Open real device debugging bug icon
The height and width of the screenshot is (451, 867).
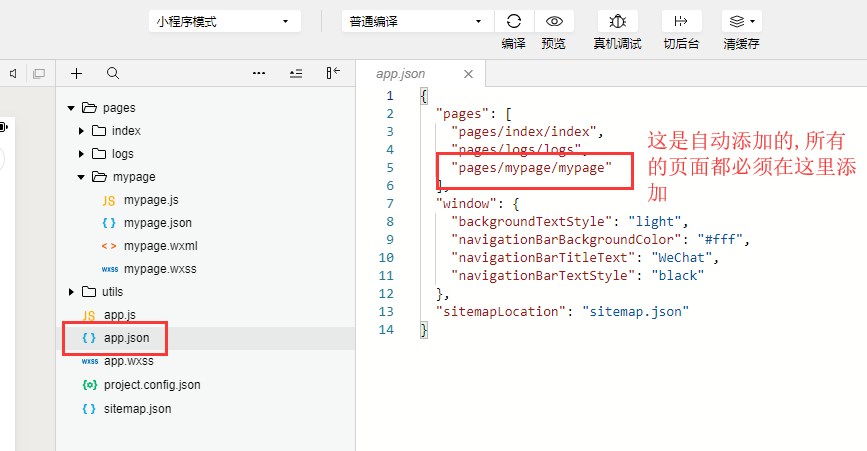click(x=617, y=21)
